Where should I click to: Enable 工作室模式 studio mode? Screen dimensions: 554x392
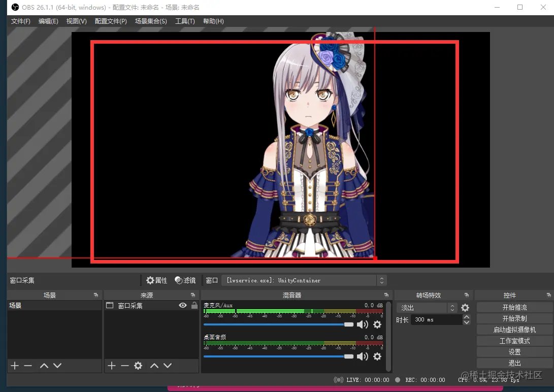point(514,341)
